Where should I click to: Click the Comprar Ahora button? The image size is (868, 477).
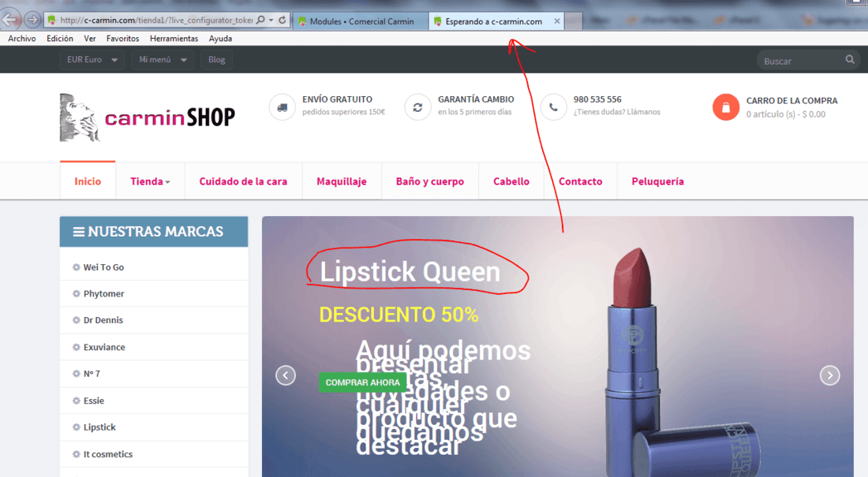coord(363,382)
